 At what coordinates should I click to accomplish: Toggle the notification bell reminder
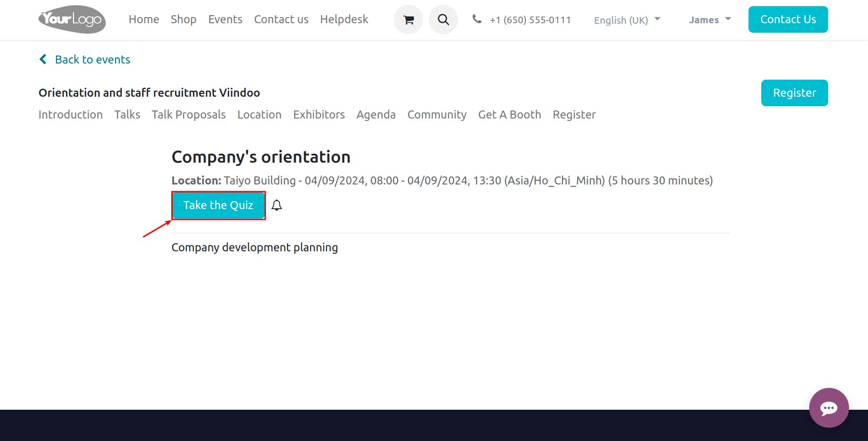[277, 205]
